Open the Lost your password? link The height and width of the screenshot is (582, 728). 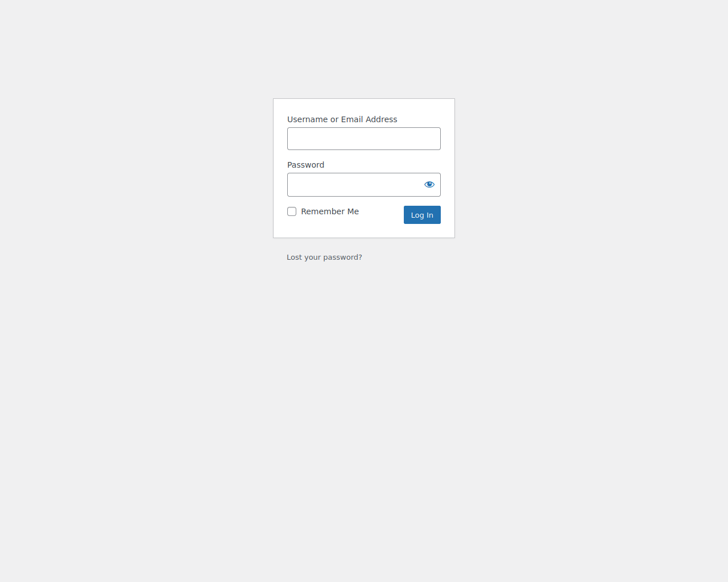(x=324, y=257)
